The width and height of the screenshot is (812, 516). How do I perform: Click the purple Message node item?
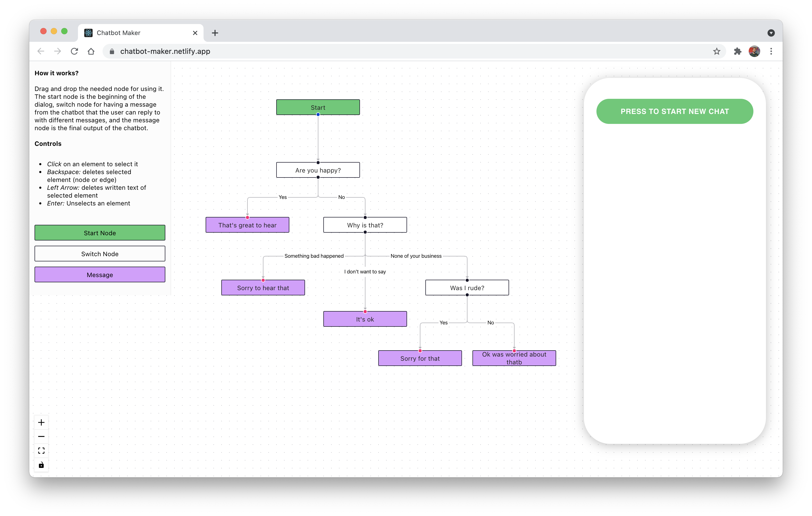100,275
